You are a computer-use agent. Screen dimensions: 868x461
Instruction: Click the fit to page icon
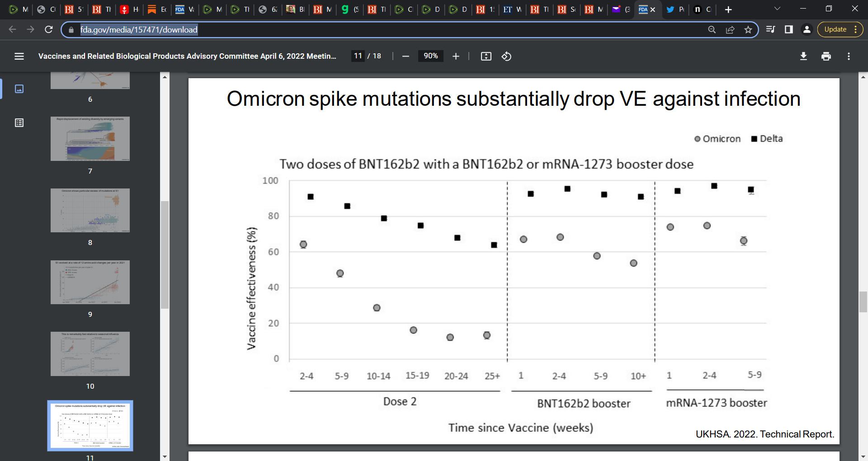486,56
